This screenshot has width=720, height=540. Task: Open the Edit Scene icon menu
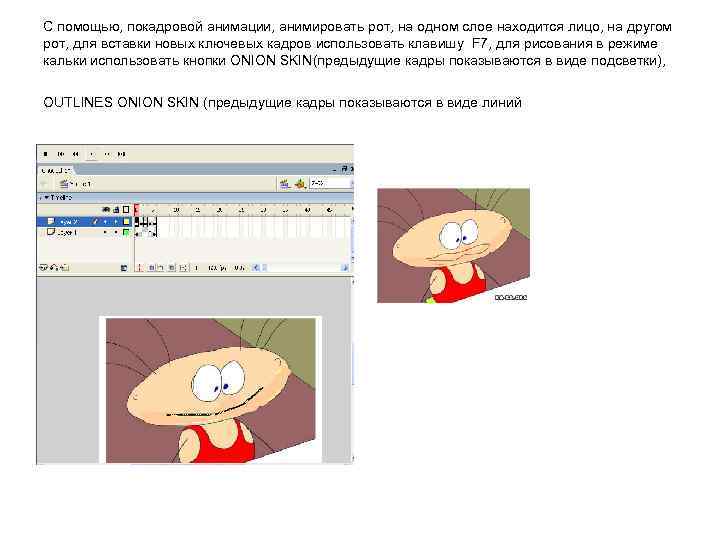click(x=285, y=184)
